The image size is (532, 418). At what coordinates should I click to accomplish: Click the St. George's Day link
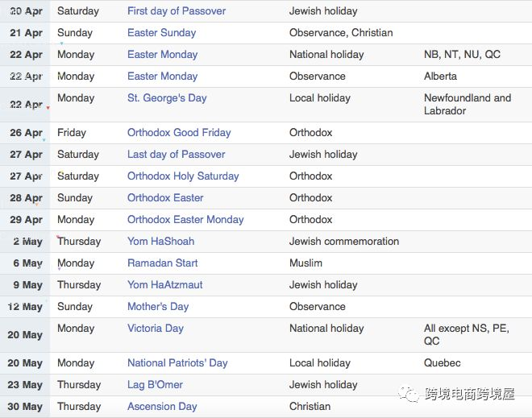167,98
